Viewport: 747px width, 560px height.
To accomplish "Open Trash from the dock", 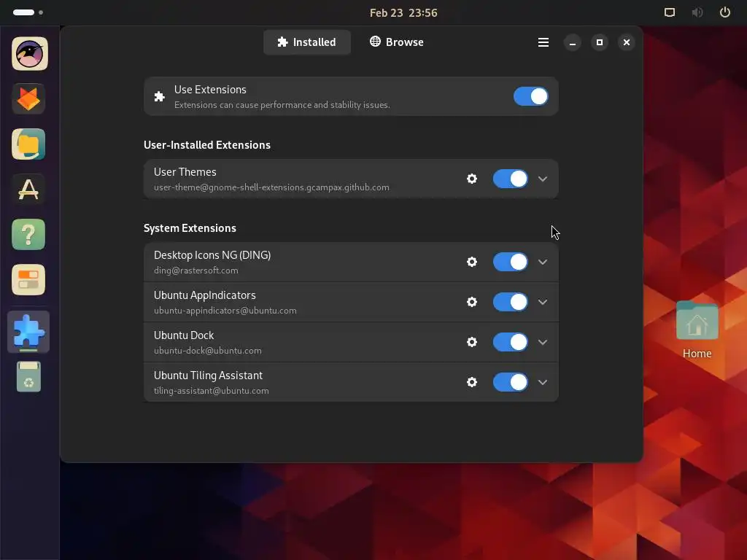I will (28, 377).
